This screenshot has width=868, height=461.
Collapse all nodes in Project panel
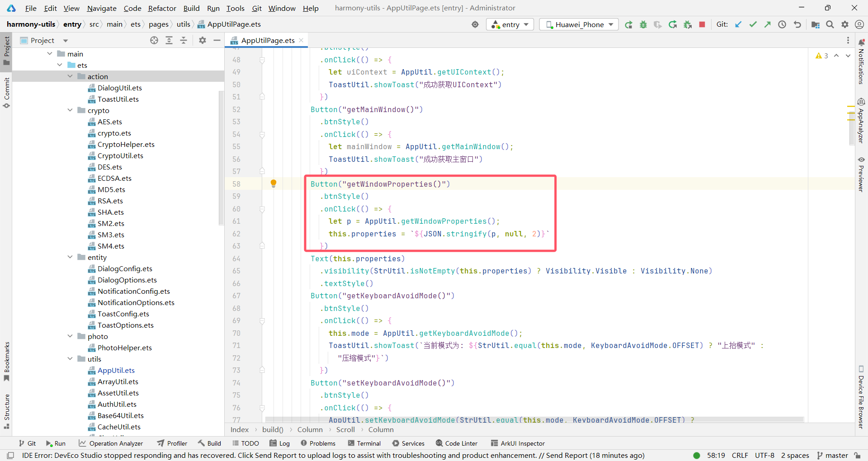[x=184, y=40]
